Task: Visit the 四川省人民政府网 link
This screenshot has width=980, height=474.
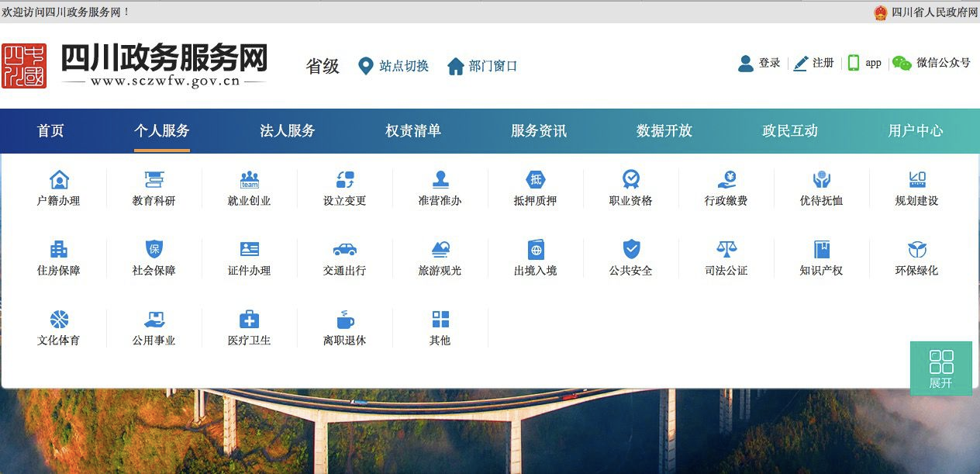Action: 935,12
